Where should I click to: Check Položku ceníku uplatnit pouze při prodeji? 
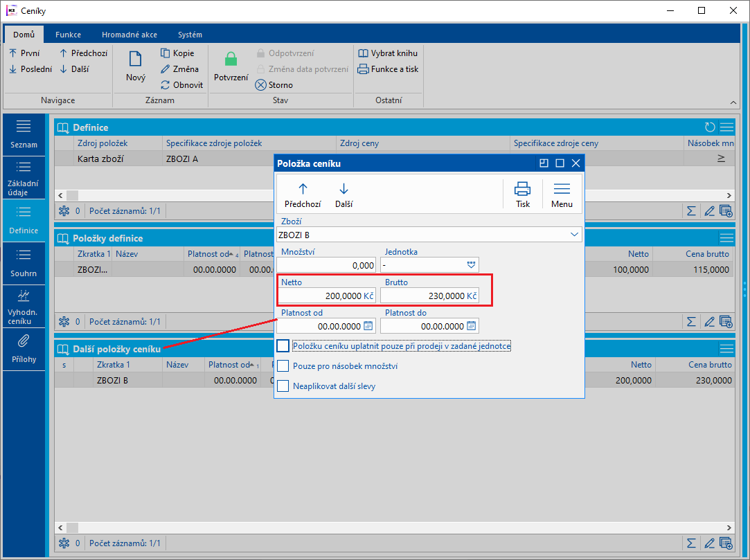pos(283,345)
